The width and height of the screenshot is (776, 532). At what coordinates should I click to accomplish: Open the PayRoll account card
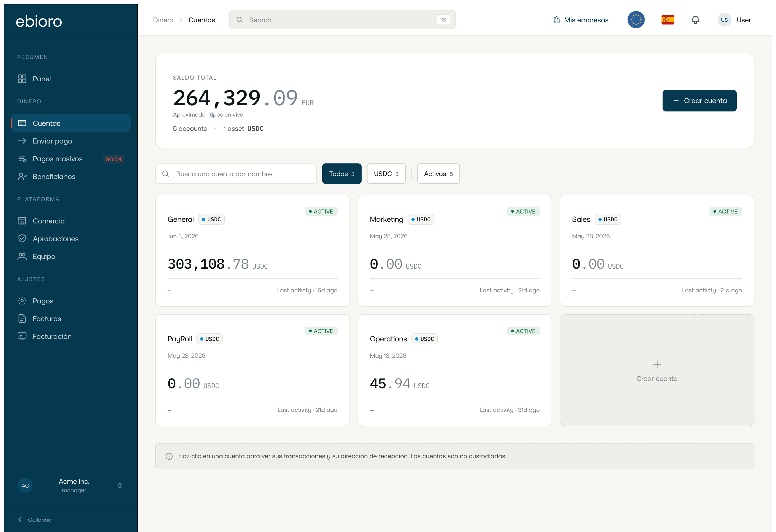coord(252,370)
